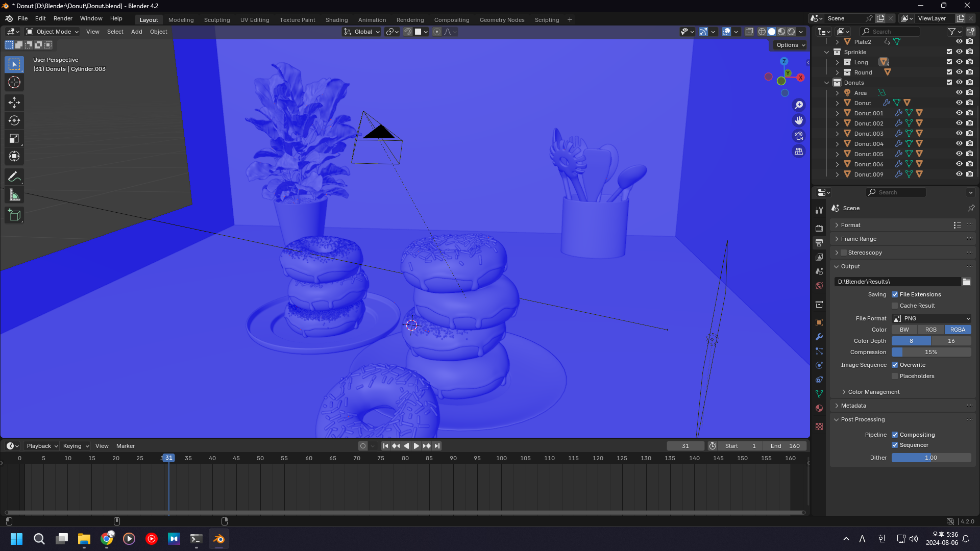This screenshot has height=551, width=980.
Task: Play the animation in the timeline
Action: tap(416, 446)
